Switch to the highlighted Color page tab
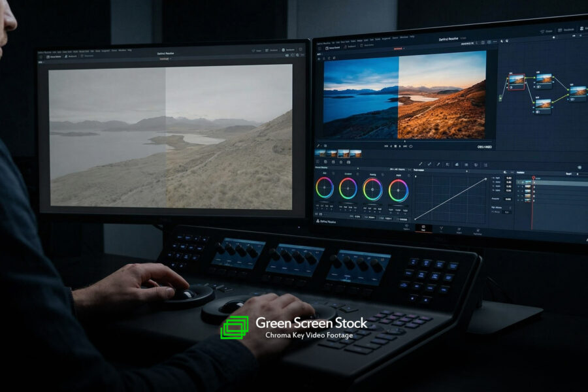 coord(422,229)
